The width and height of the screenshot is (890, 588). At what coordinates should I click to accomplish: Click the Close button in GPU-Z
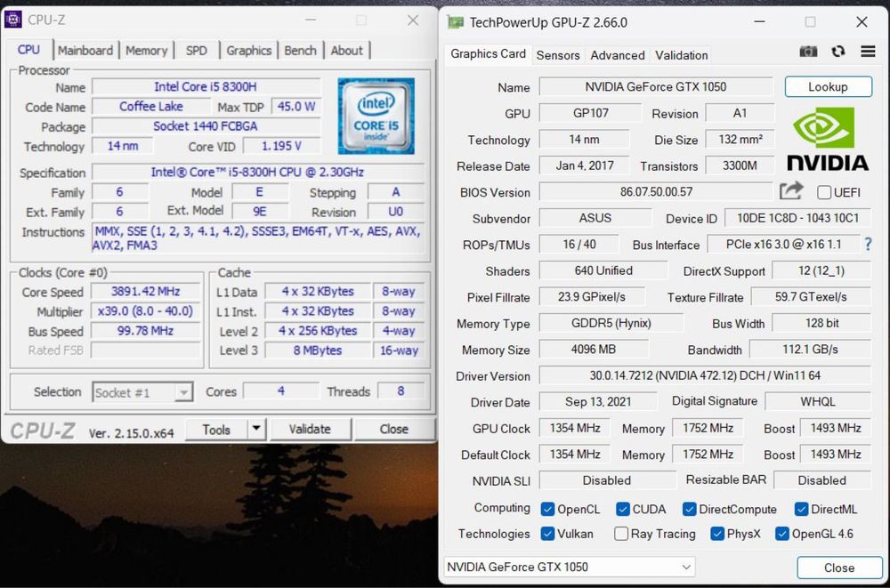coord(839,568)
